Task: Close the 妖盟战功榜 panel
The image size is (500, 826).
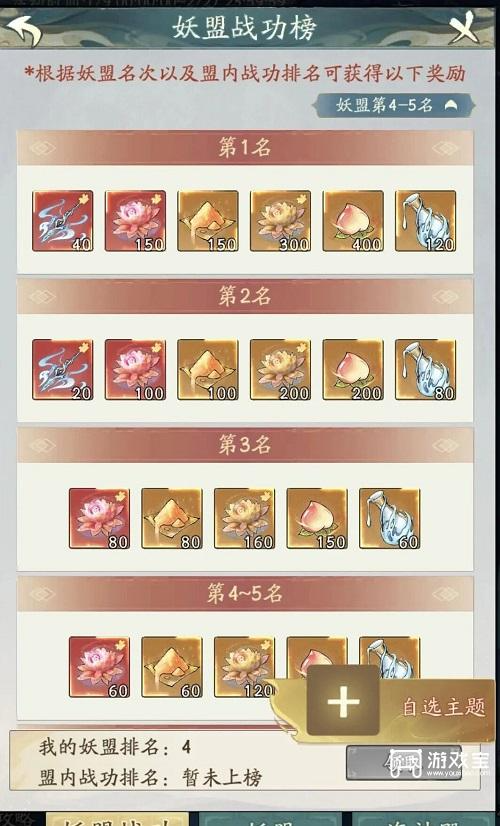Action: pyautogui.click(x=464, y=28)
